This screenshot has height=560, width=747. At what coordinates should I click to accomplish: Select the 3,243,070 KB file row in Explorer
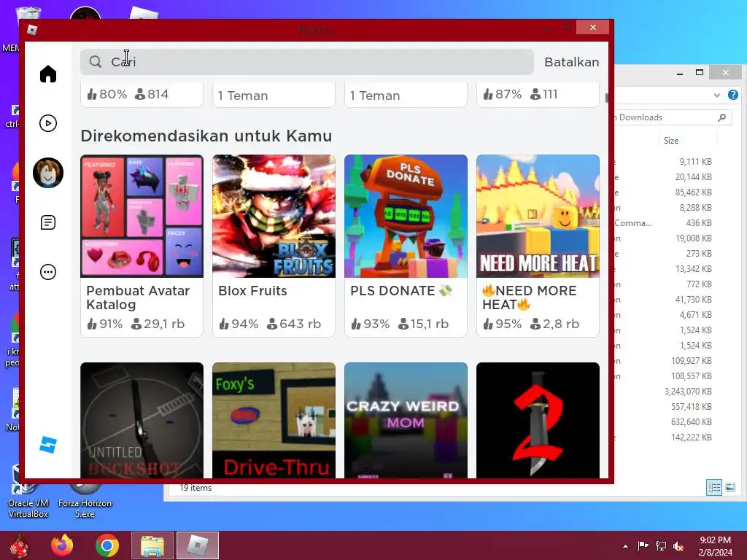pos(665,392)
